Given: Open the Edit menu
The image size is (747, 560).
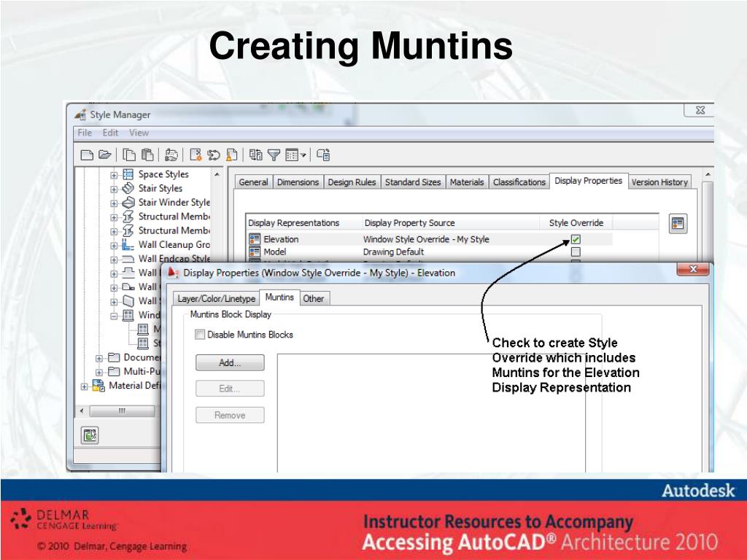Looking at the screenshot, I should click(110, 133).
